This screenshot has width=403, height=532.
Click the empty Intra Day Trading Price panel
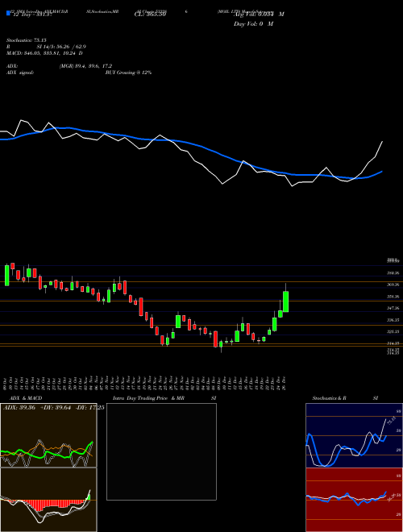pyautogui.click(x=161, y=451)
